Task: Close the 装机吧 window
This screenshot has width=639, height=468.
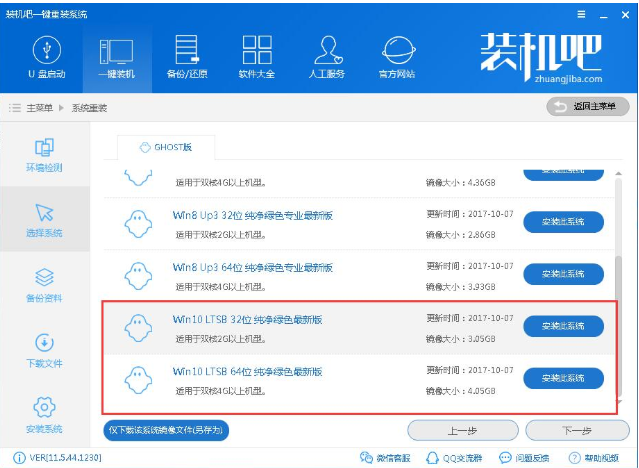Action: coord(625,15)
